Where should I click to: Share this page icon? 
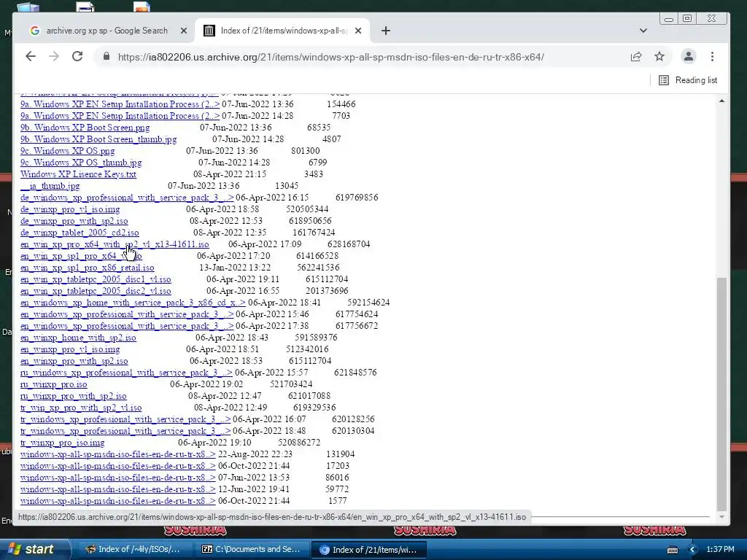(x=636, y=57)
